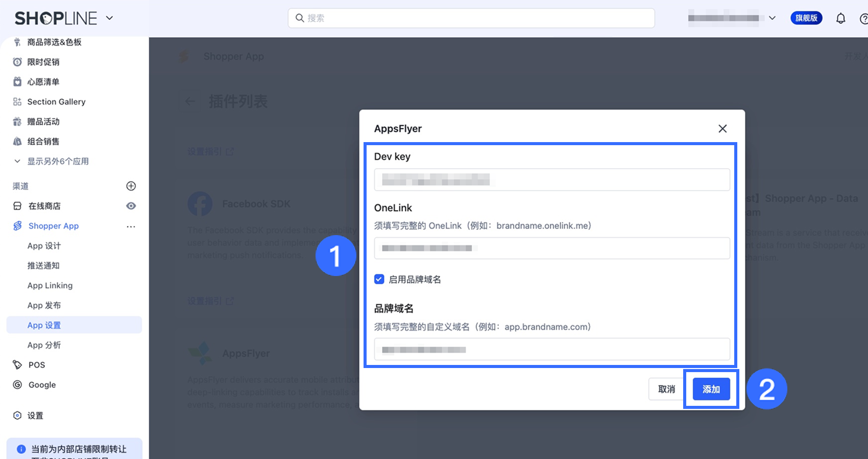Viewport: 868px width, 459px height.
Task: Click the Shopper App logo icon in sidebar
Action: tap(17, 226)
